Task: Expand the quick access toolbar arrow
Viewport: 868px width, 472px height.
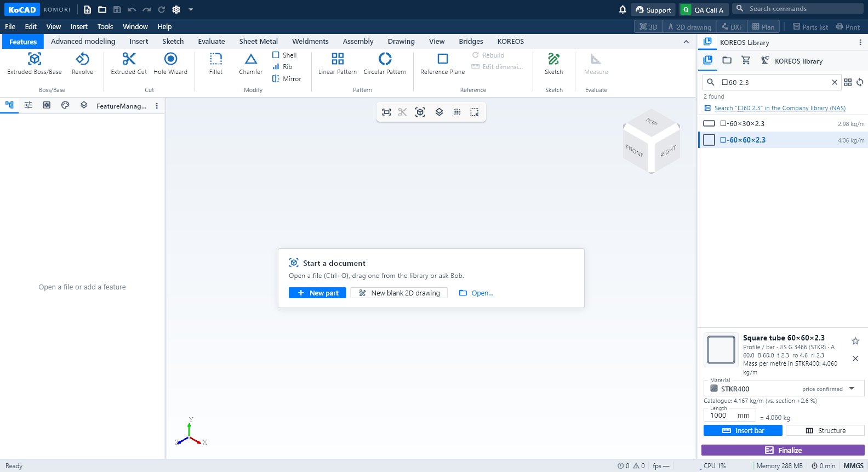Action: click(x=191, y=9)
